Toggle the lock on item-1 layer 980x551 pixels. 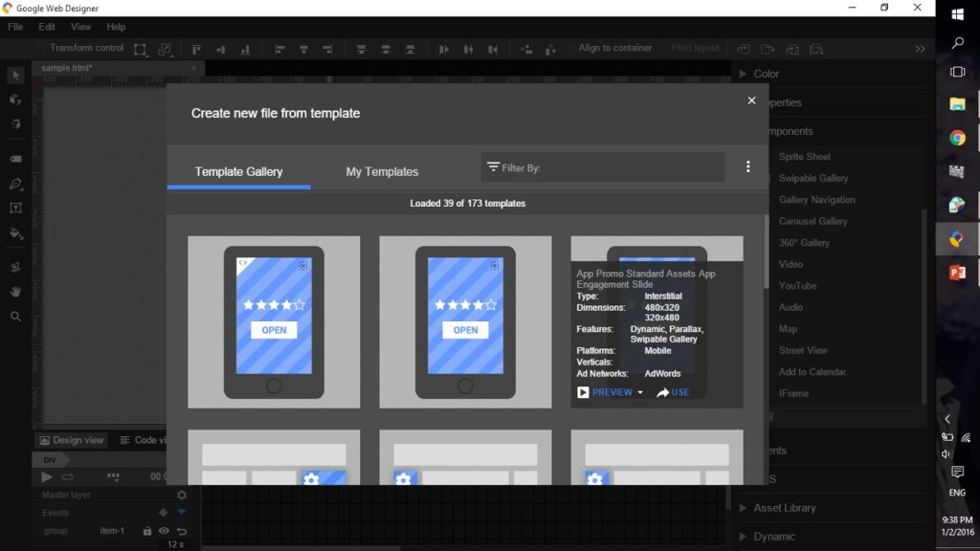point(147,531)
